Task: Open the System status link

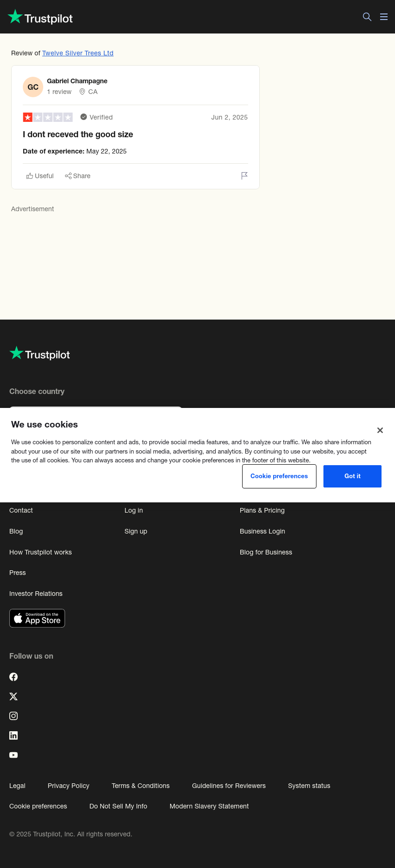Action: [309, 786]
